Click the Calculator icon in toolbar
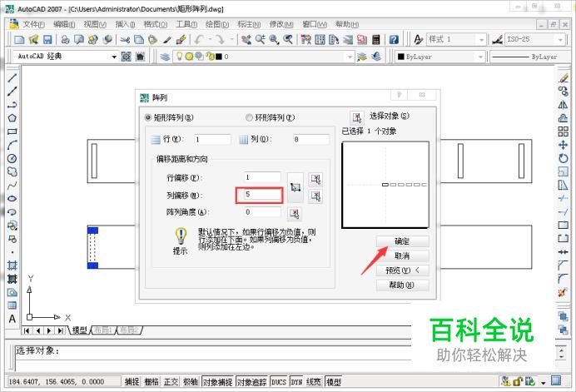Image resolution: width=576 pixels, height=392 pixels. [375, 39]
